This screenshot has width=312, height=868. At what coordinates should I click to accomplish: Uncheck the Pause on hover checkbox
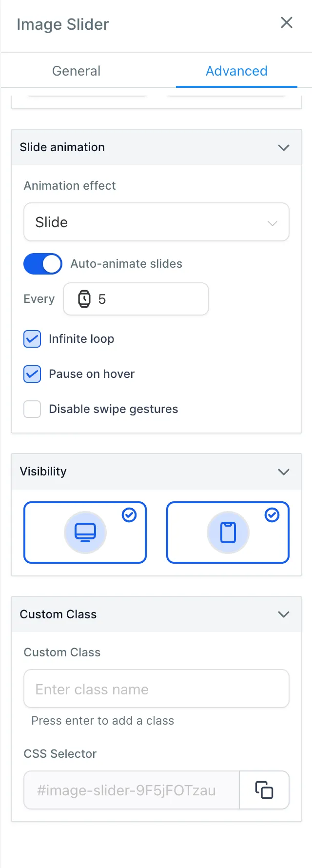[32, 374]
